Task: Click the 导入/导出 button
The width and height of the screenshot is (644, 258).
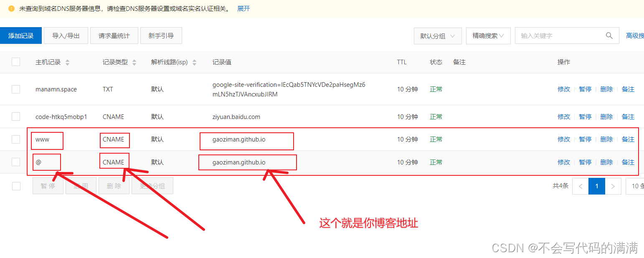Action: (x=66, y=36)
